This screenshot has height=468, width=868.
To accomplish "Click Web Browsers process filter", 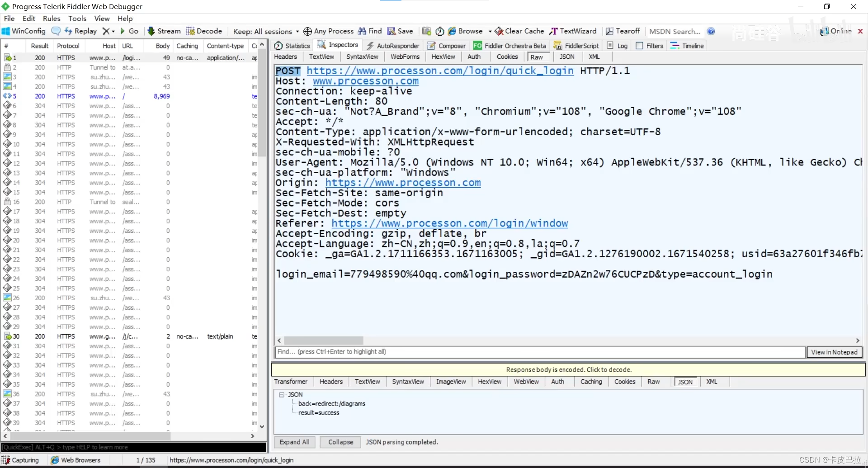I will pos(75,460).
